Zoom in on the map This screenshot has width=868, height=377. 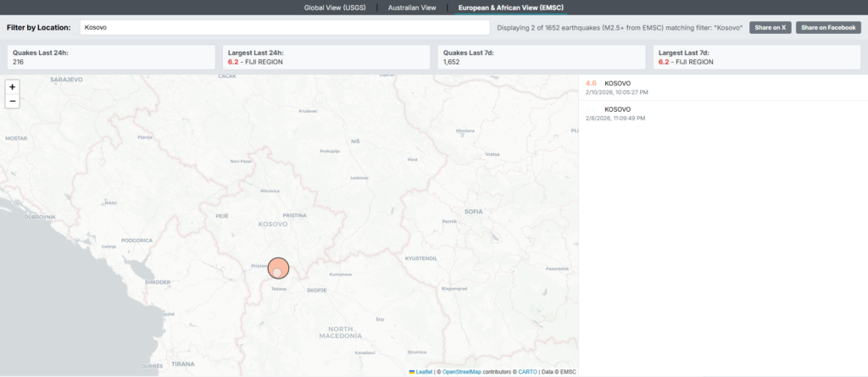point(12,86)
